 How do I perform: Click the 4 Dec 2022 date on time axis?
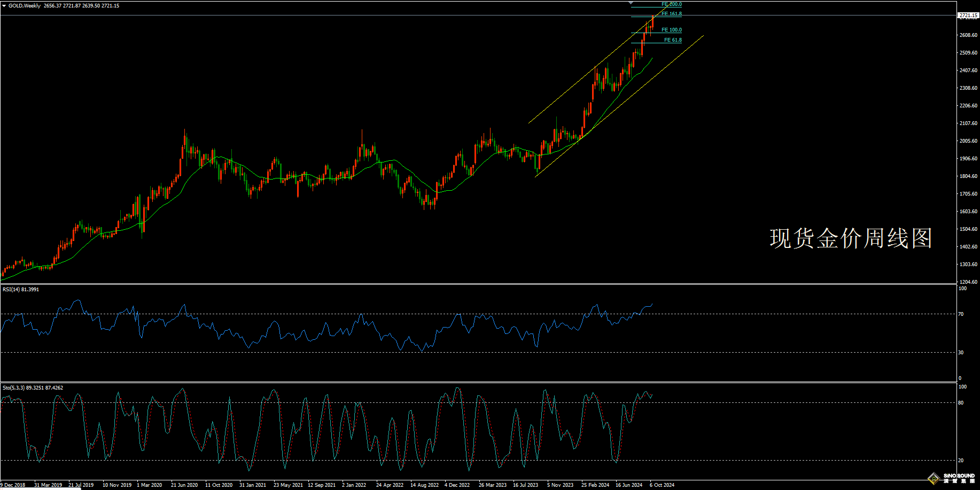coord(457,485)
